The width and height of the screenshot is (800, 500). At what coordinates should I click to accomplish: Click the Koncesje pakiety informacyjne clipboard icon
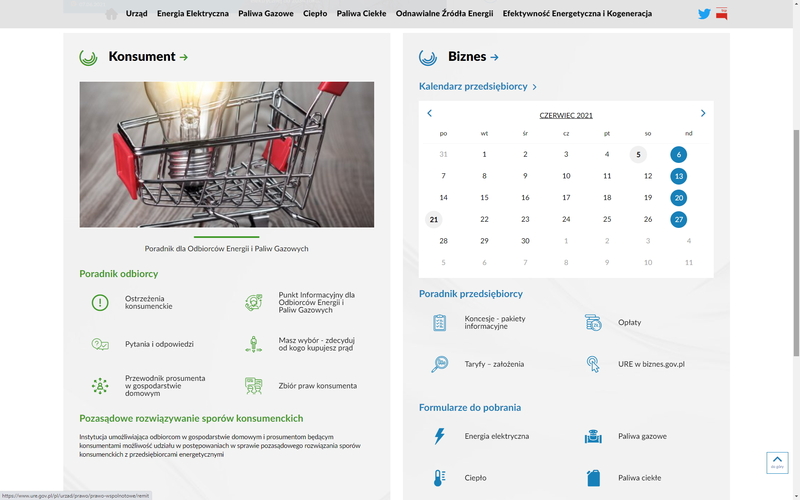coord(439,322)
